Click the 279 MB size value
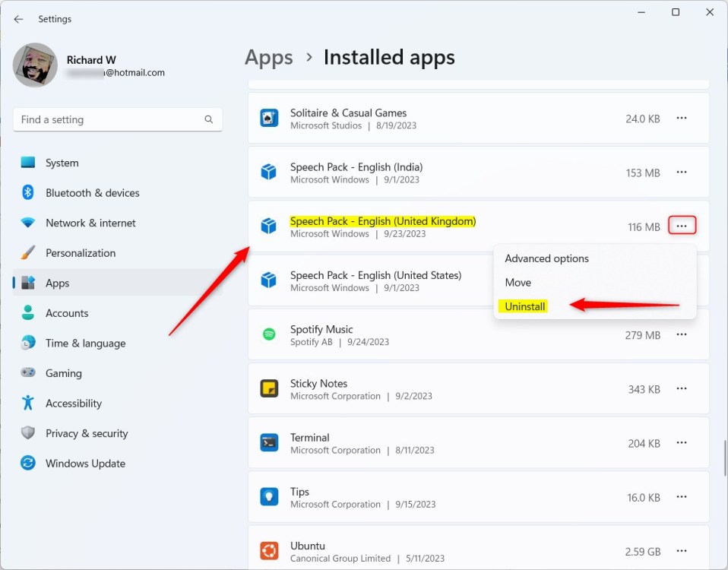 (643, 335)
